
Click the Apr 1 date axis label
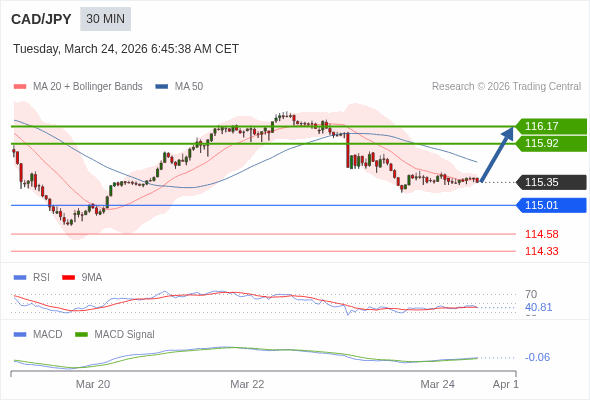click(506, 384)
